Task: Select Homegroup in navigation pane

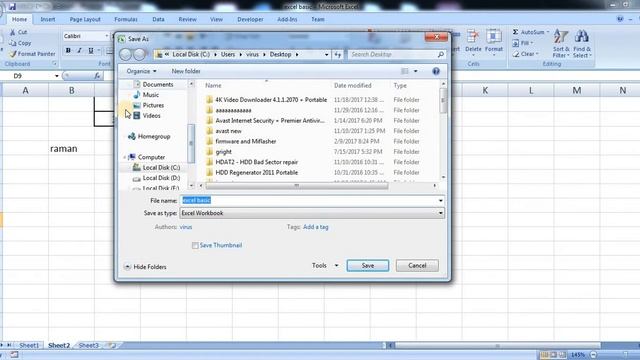Action: click(x=149, y=136)
